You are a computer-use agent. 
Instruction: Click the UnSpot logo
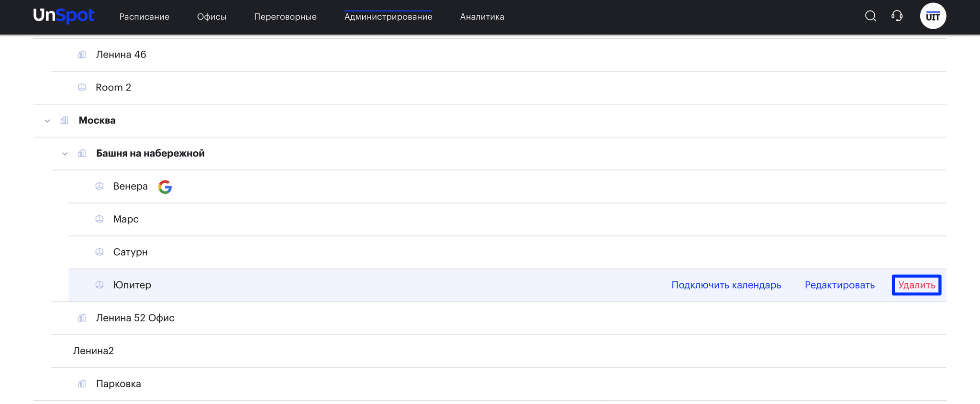[x=64, y=16]
